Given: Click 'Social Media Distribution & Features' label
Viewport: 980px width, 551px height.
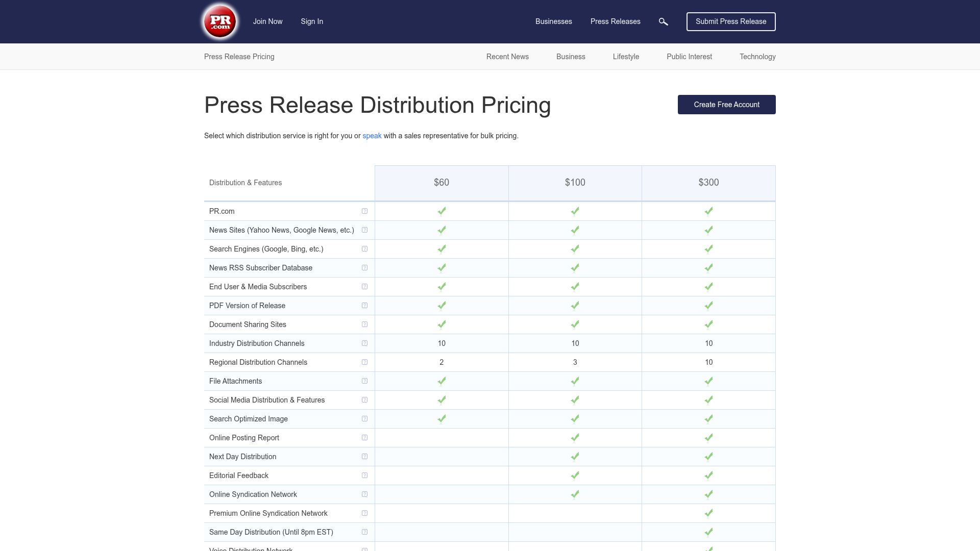Looking at the screenshot, I should (x=267, y=400).
